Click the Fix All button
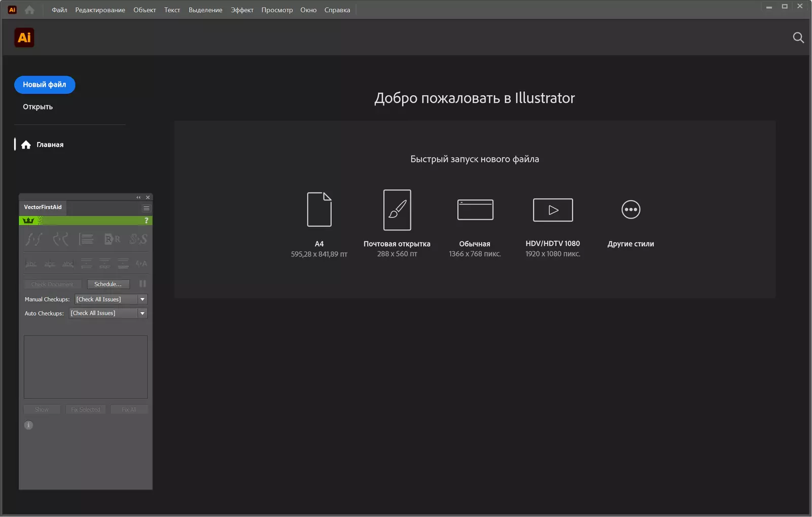 click(x=129, y=410)
